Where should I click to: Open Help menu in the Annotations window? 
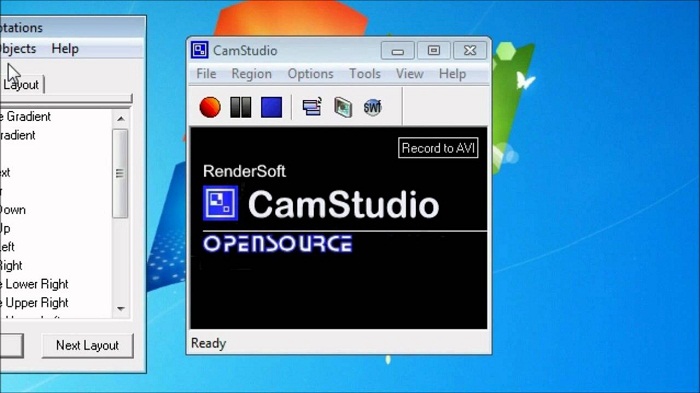65,48
